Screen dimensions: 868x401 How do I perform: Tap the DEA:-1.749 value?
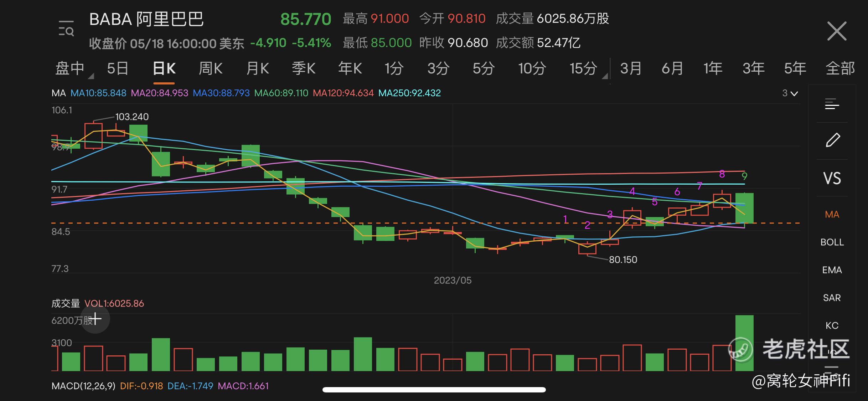190,386
